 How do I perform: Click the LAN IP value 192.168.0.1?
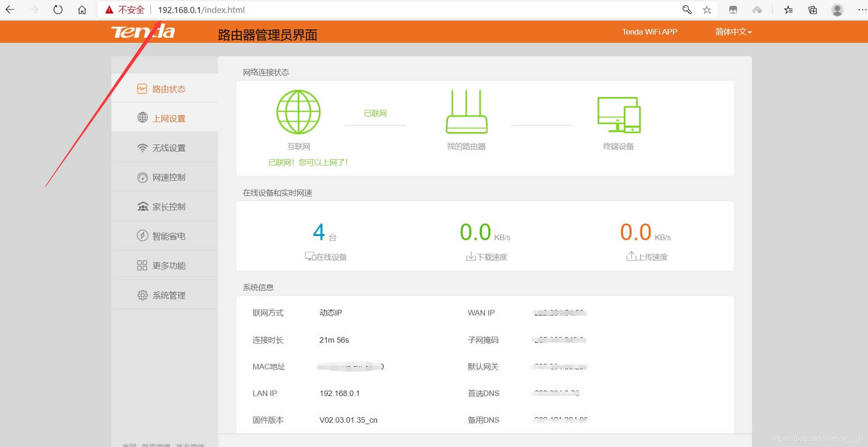click(339, 394)
